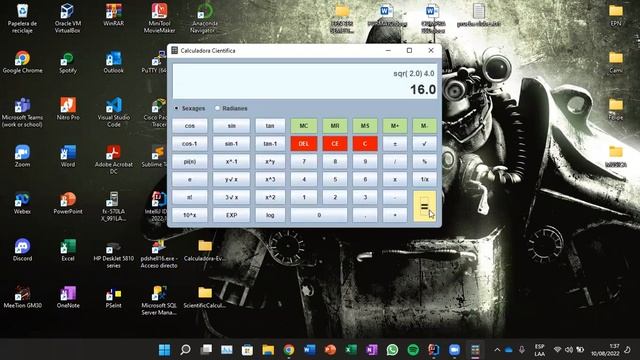Select the EPN folder on desktop

pyautogui.click(x=616, y=16)
